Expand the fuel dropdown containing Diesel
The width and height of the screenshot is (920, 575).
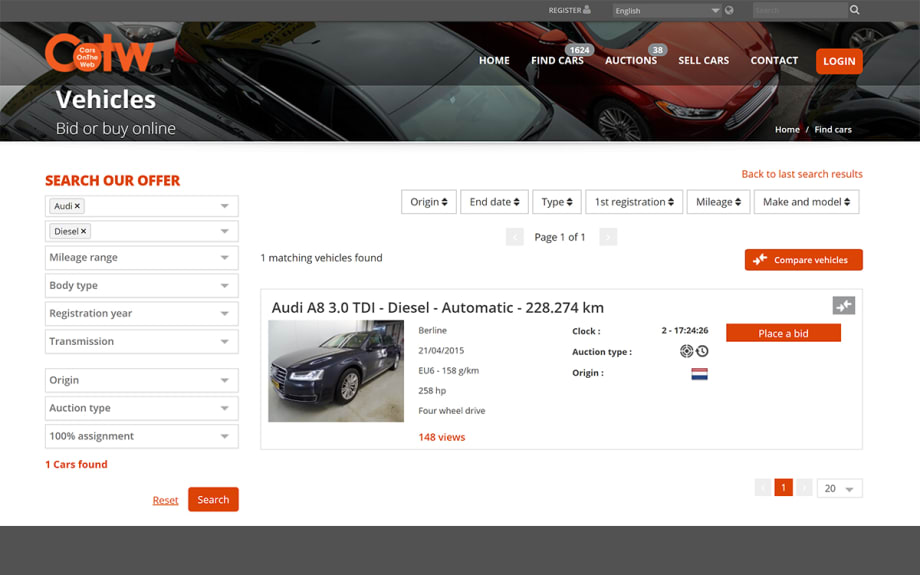tap(141, 231)
